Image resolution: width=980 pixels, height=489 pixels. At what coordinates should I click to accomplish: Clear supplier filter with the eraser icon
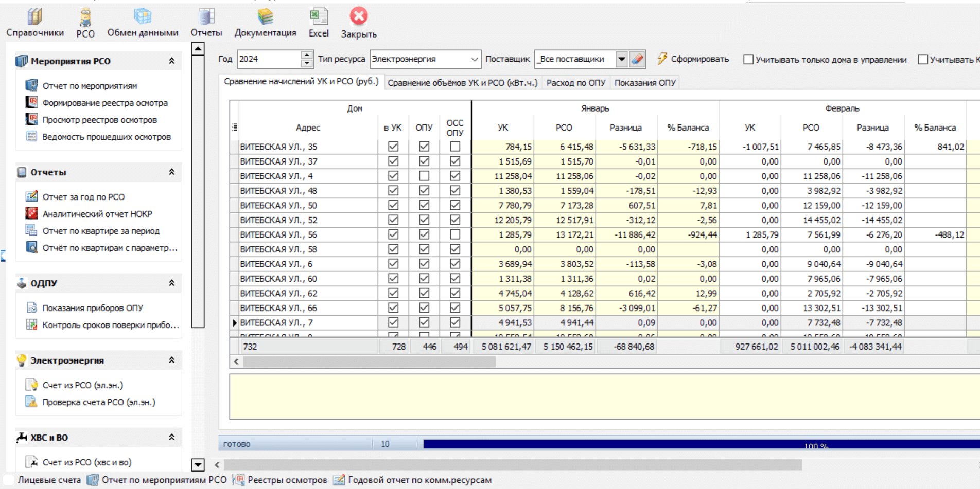coord(637,59)
